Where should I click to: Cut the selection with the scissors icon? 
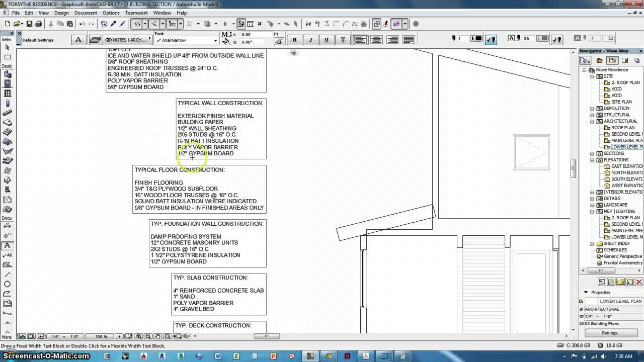click(51, 24)
